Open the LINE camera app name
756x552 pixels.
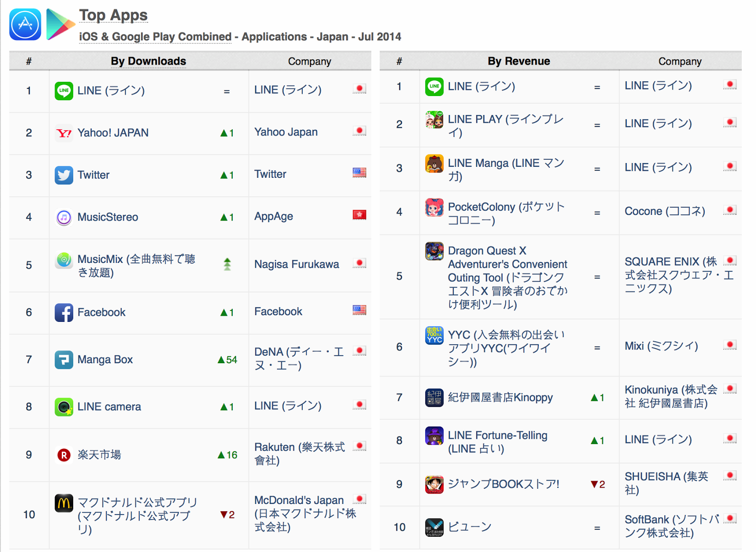(x=109, y=407)
